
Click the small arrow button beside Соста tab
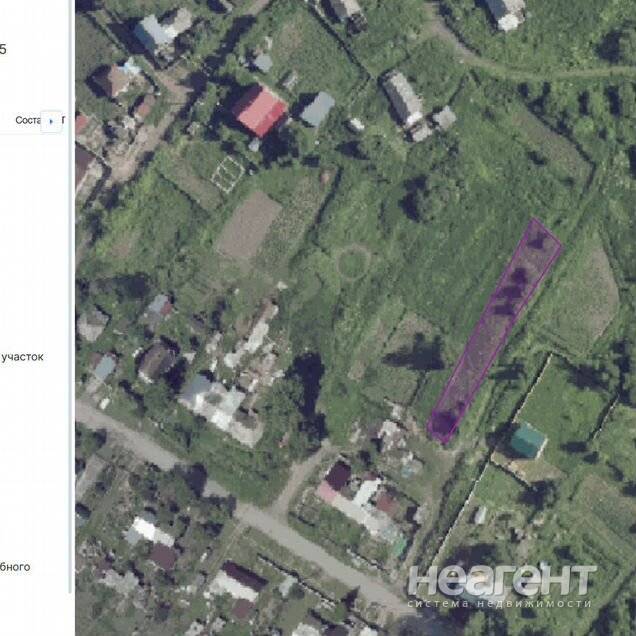[x=51, y=121]
